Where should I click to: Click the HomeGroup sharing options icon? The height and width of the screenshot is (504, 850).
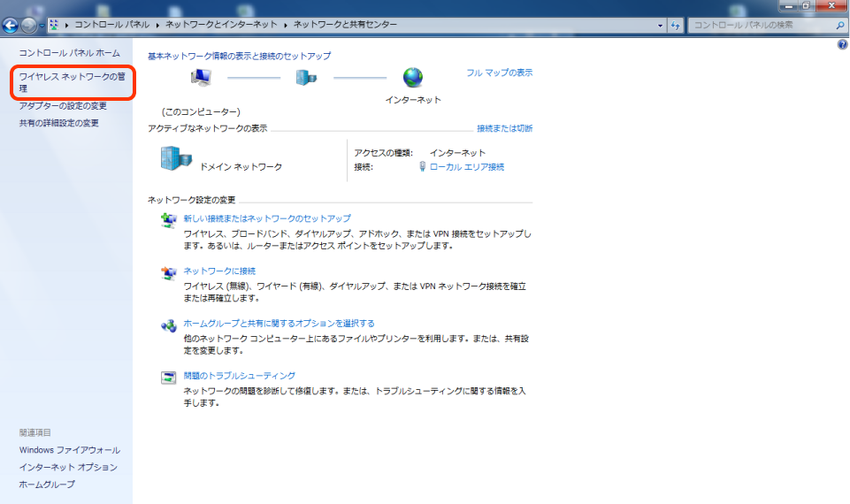coord(168,325)
